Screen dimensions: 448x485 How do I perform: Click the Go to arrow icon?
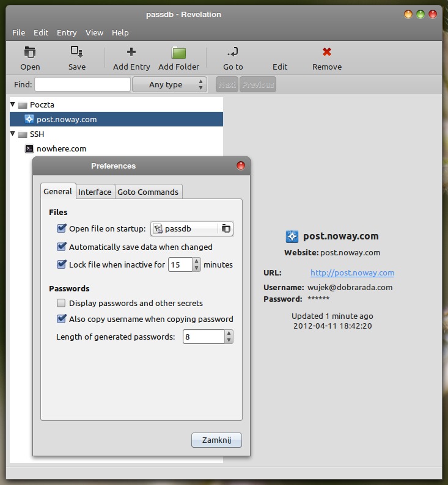(x=233, y=52)
